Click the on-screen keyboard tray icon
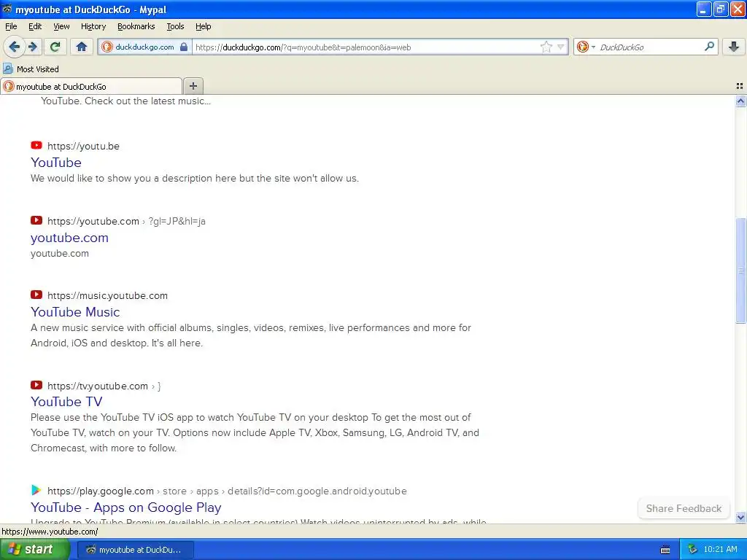The height and width of the screenshot is (560, 747). click(665, 550)
